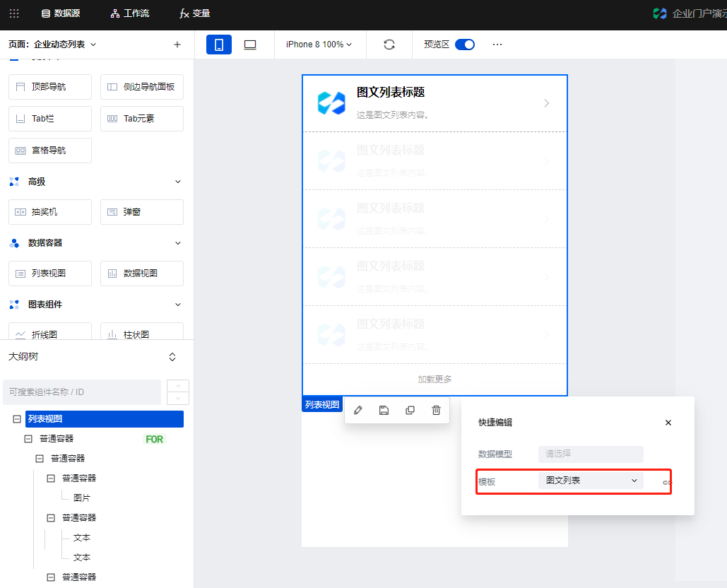Switch to mobile device view
This screenshot has width=727, height=588.
pyautogui.click(x=219, y=45)
